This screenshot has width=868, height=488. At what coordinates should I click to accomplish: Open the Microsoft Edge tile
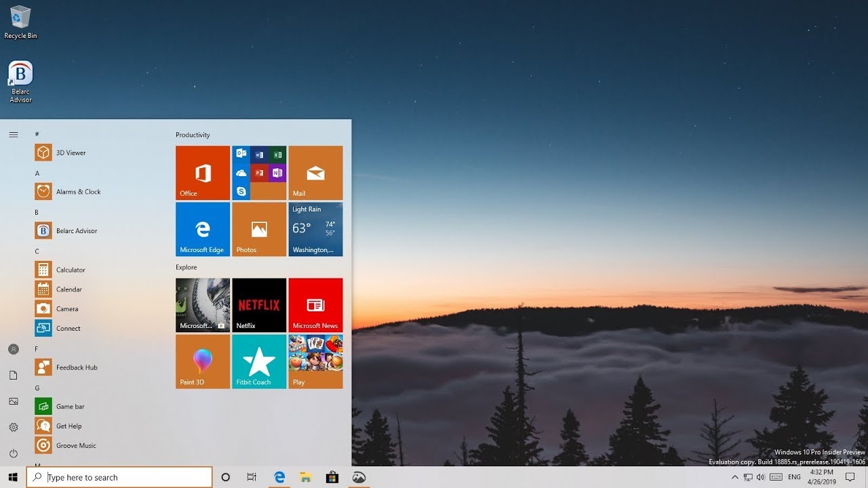point(203,229)
